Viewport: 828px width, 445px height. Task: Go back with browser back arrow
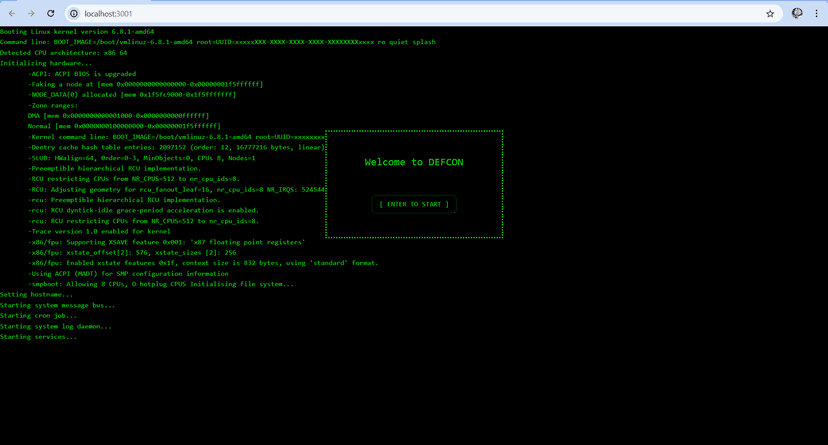pos(12,14)
